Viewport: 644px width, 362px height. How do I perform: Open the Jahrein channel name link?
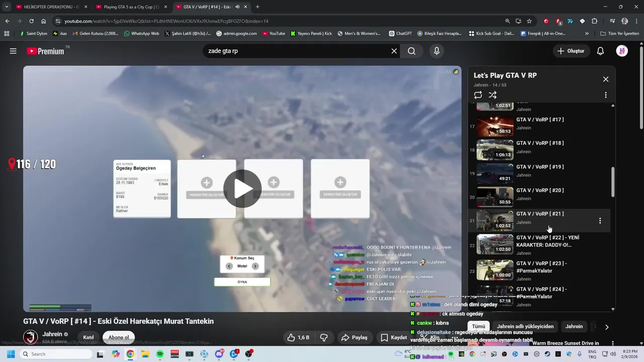click(x=52, y=334)
